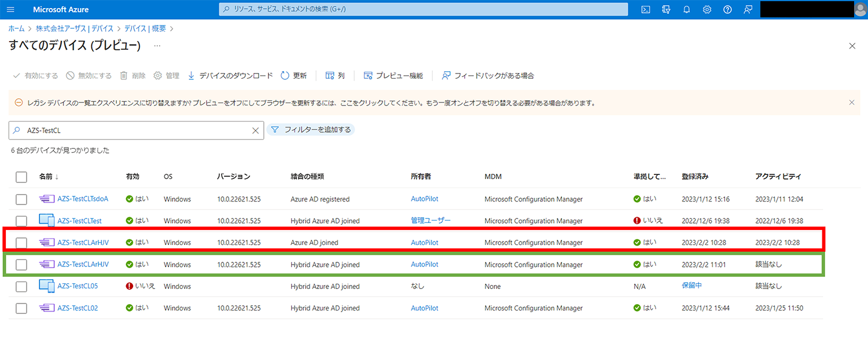Viewport: 868px width, 362px height.
Task: Open プレビュー機能 preview features
Action: (393, 76)
